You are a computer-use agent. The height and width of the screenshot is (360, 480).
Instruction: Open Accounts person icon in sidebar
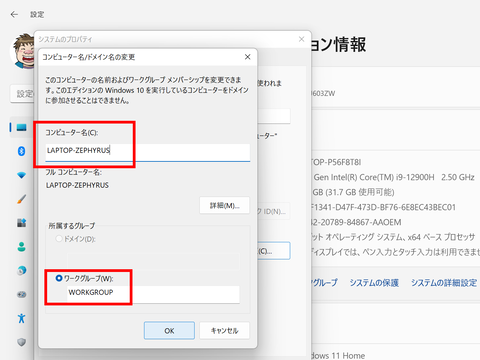click(x=21, y=247)
